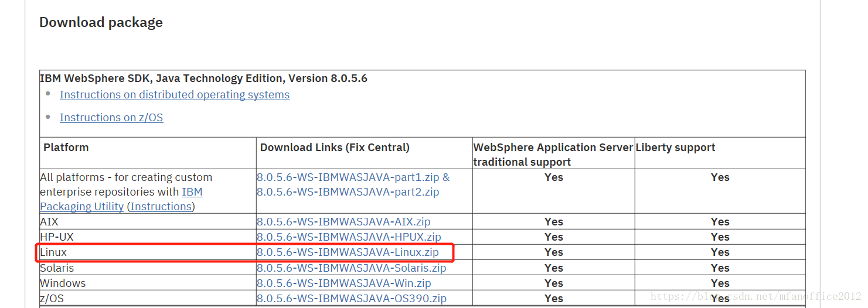868x308 pixels.
Task: Select IBM WebSphere SDK Version 8.0.5.6 title
Action: (x=203, y=78)
